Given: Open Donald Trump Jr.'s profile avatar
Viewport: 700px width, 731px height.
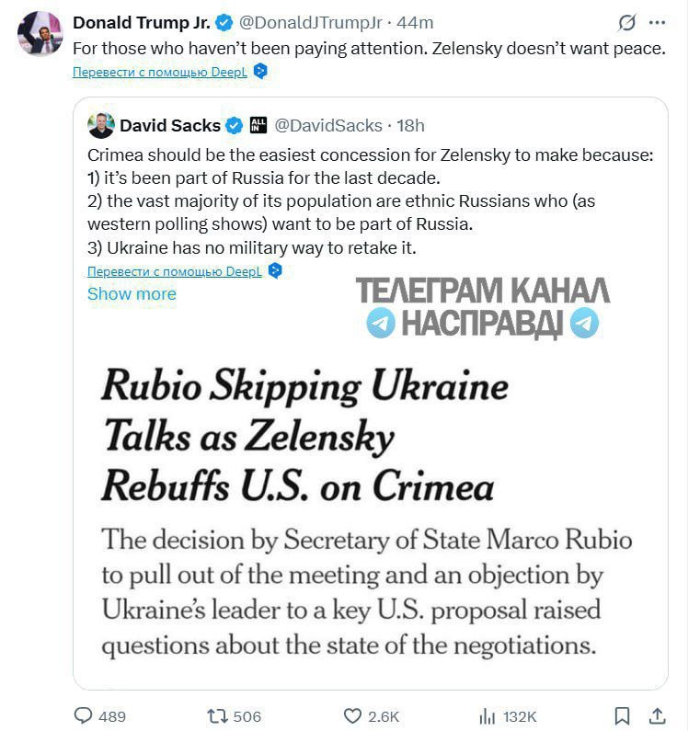Looking at the screenshot, I should pyautogui.click(x=40, y=34).
